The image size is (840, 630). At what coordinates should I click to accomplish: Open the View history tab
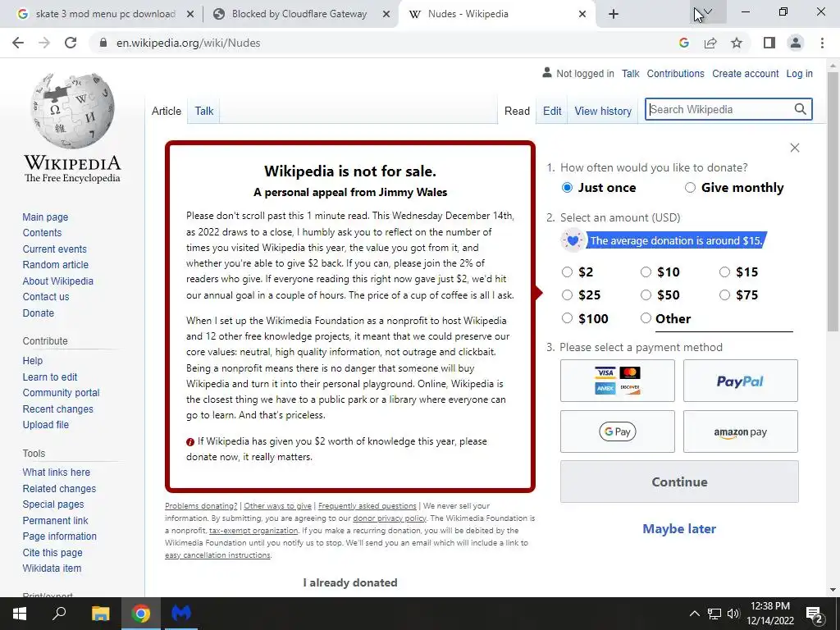603,111
